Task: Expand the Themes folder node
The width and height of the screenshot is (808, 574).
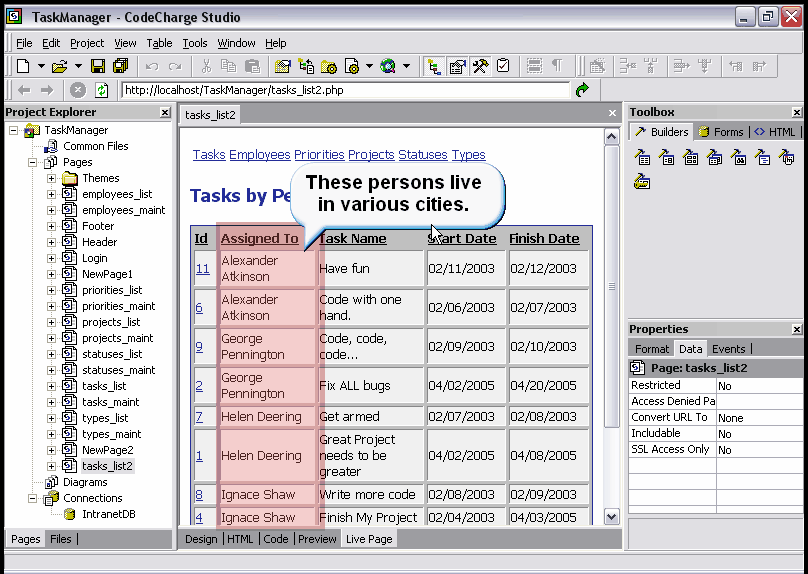Action: pyautogui.click(x=52, y=178)
